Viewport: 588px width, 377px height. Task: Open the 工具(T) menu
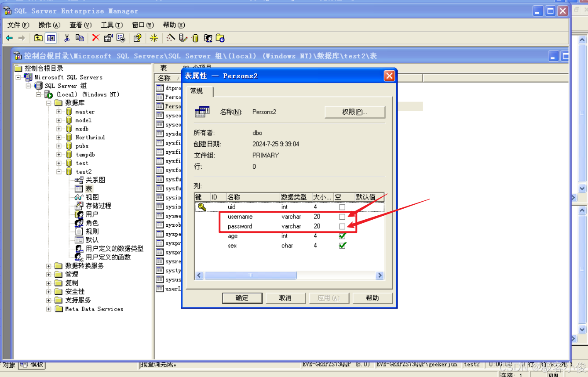tap(112, 25)
